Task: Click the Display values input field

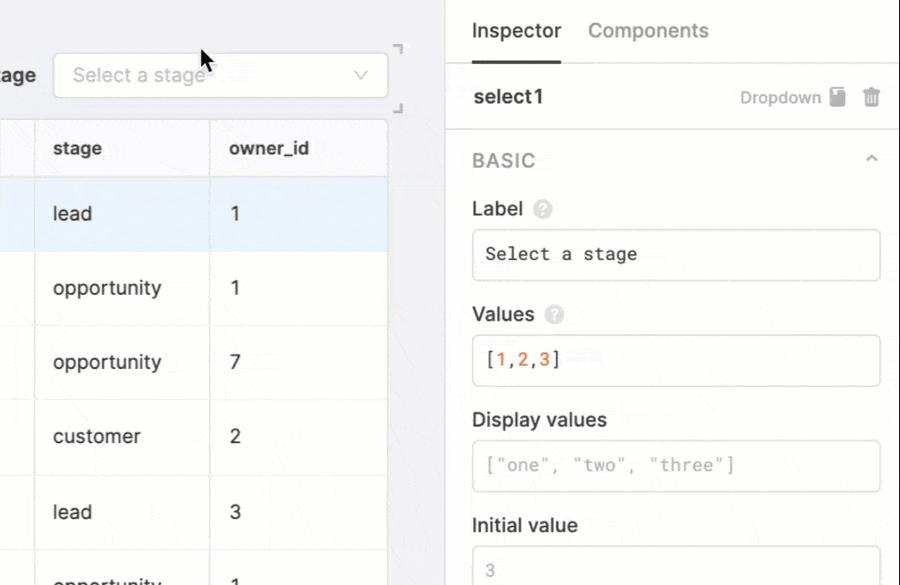Action: 676,465
